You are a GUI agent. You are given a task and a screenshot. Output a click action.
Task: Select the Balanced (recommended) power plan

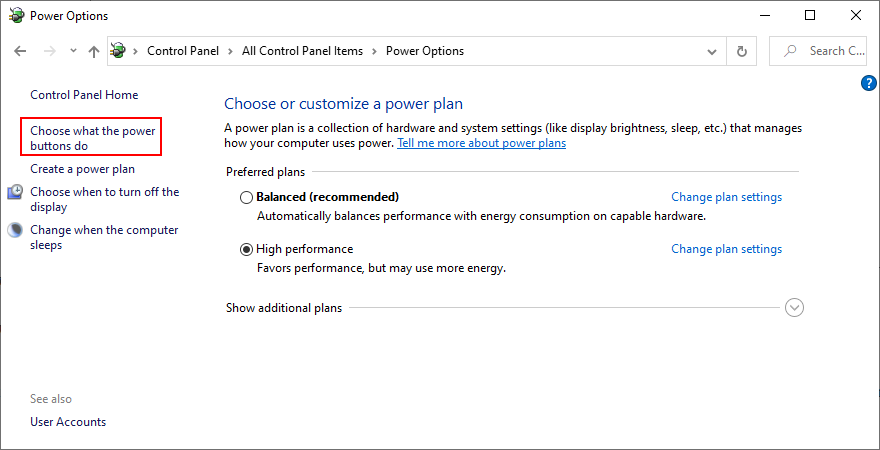pos(246,197)
